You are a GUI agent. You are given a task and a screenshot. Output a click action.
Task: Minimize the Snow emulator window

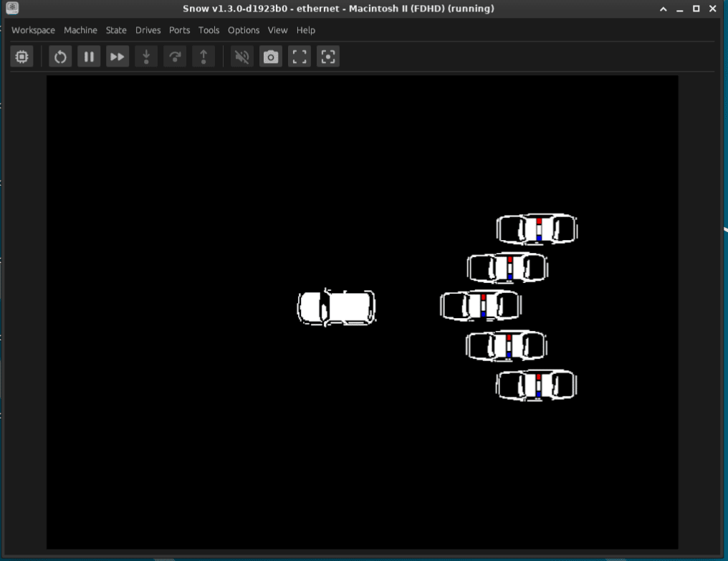click(x=680, y=9)
